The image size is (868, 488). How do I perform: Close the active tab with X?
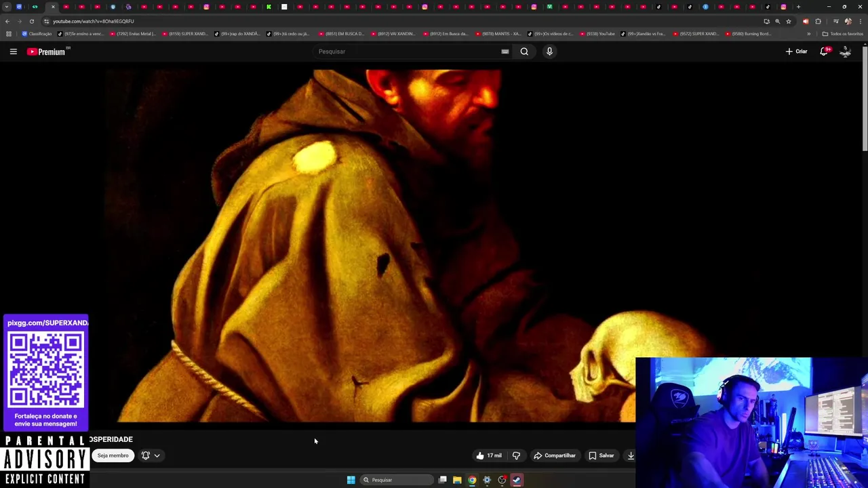click(x=53, y=7)
